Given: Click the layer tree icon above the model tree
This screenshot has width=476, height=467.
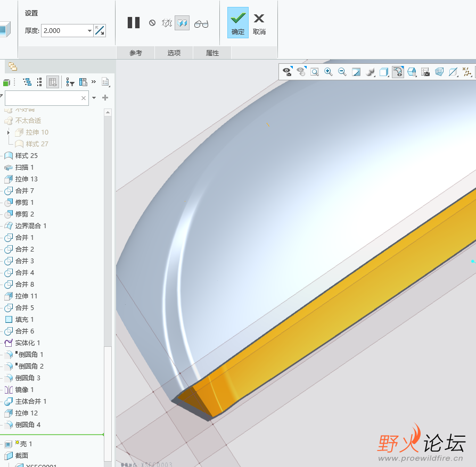Looking at the screenshot, I should coord(12,66).
